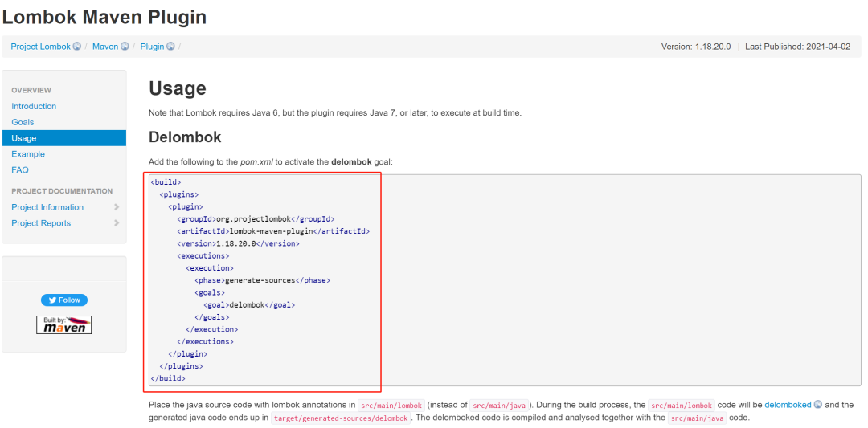Screen dimensions: 868x428
Task: Open Project Information in sidebar
Action: click(x=47, y=207)
